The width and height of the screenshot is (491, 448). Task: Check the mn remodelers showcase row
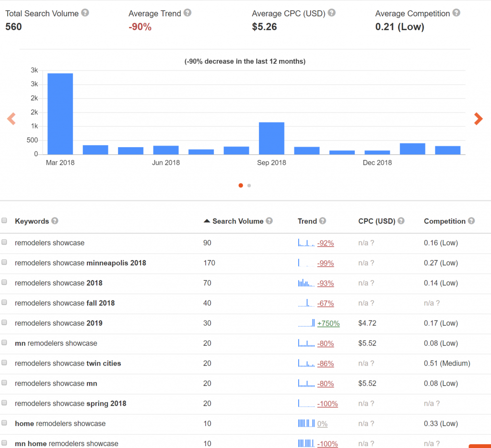(x=4, y=343)
